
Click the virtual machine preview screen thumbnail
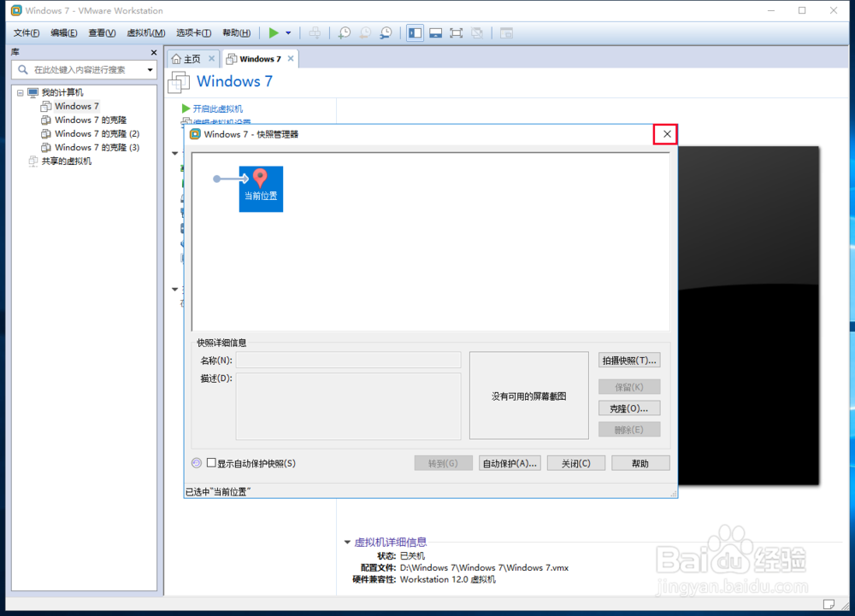coord(749,316)
